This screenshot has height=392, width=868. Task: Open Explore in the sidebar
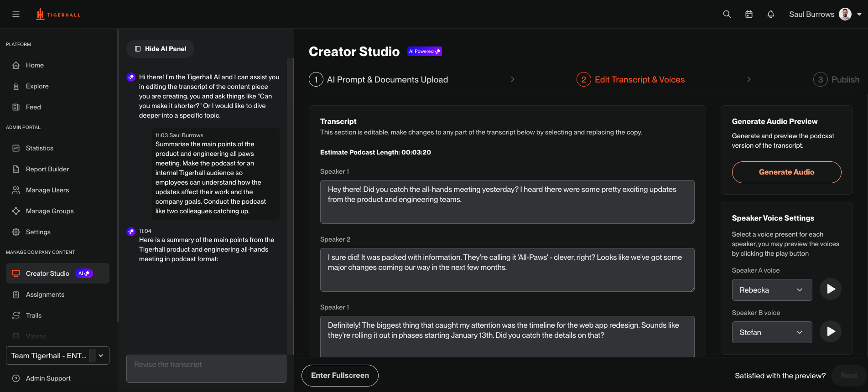click(x=57, y=86)
